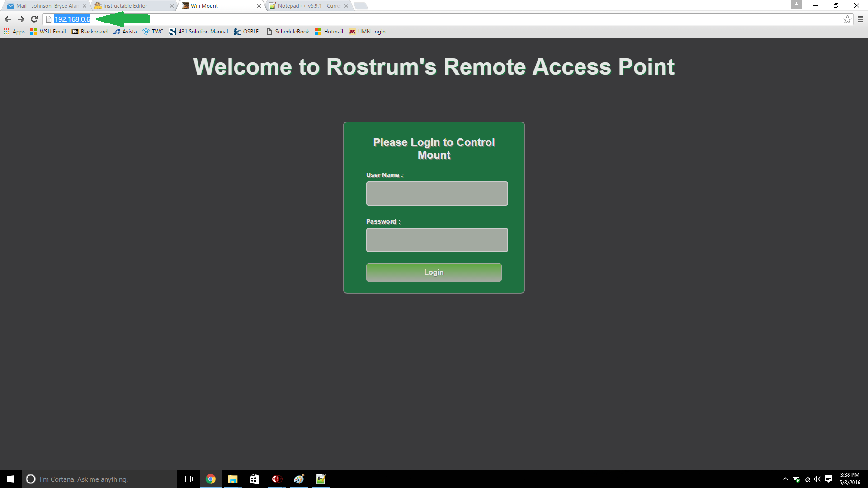The height and width of the screenshot is (488, 868).
Task: Open the Windows Start menu
Action: click(x=11, y=479)
